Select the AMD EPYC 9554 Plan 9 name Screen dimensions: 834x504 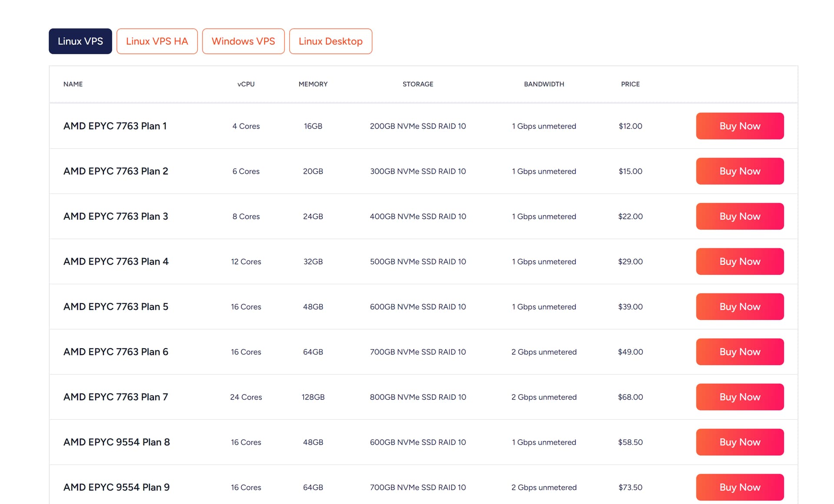click(x=116, y=487)
